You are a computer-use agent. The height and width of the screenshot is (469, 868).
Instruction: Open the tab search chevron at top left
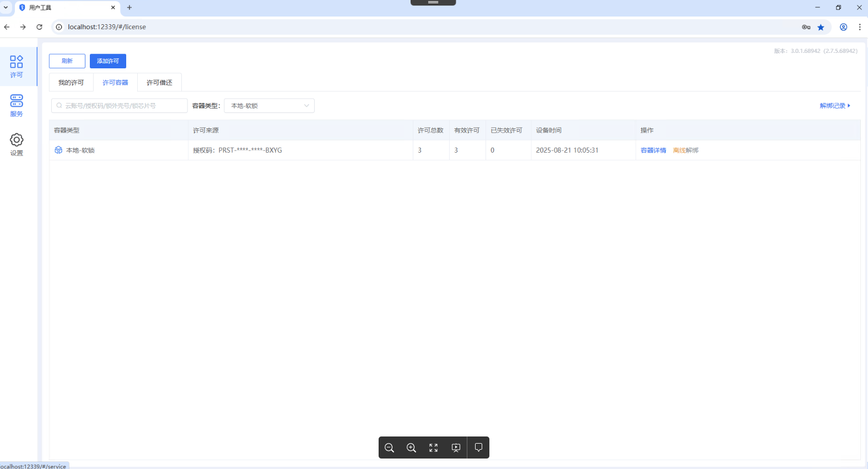click(6, 8)
